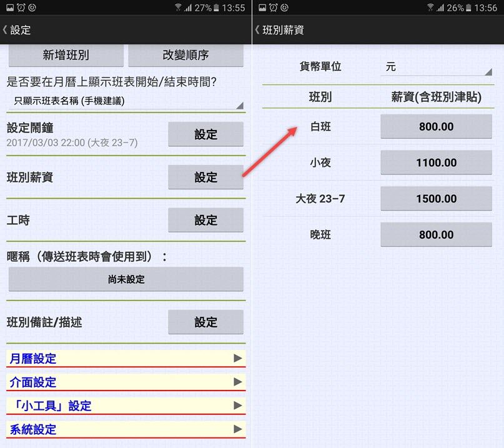Tap the 工時 label
The width and height of the screenshot is (504, 448).
pyautogui.click(x=18, y=220)
